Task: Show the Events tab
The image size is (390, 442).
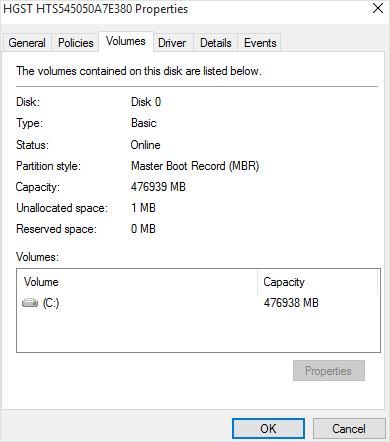Action: click(260, 43)
